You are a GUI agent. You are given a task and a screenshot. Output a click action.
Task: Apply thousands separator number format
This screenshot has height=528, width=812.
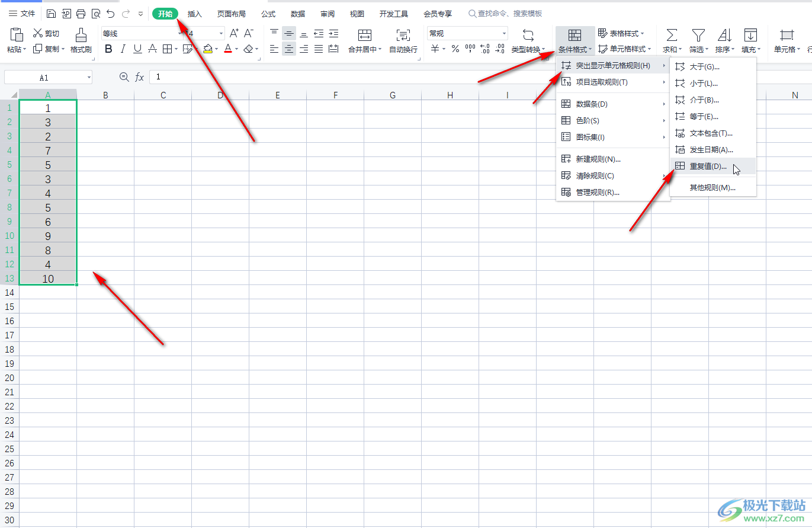470,49
